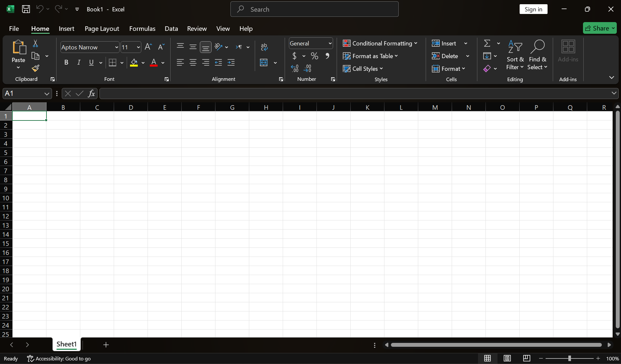Viewport: 621px width, 364px height.
Task: Toggle Align Left for cell text
Action: pos(180,62)
